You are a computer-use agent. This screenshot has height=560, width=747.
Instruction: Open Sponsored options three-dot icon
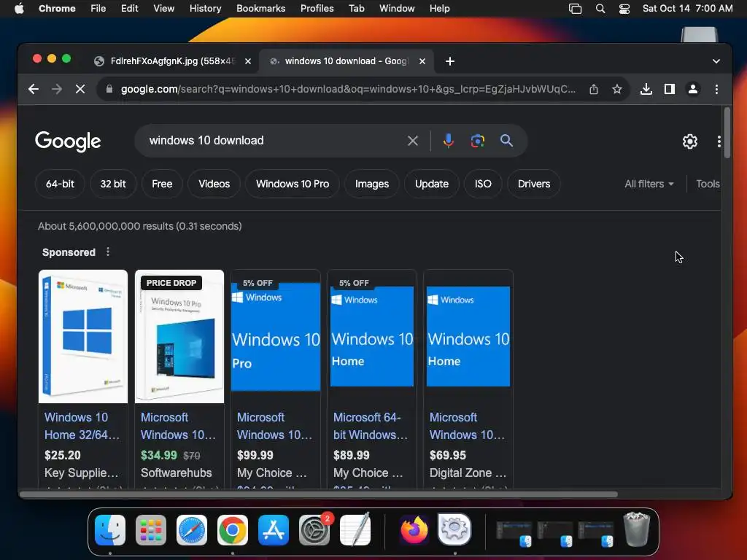pyautogui.click(x=108, y=252)
